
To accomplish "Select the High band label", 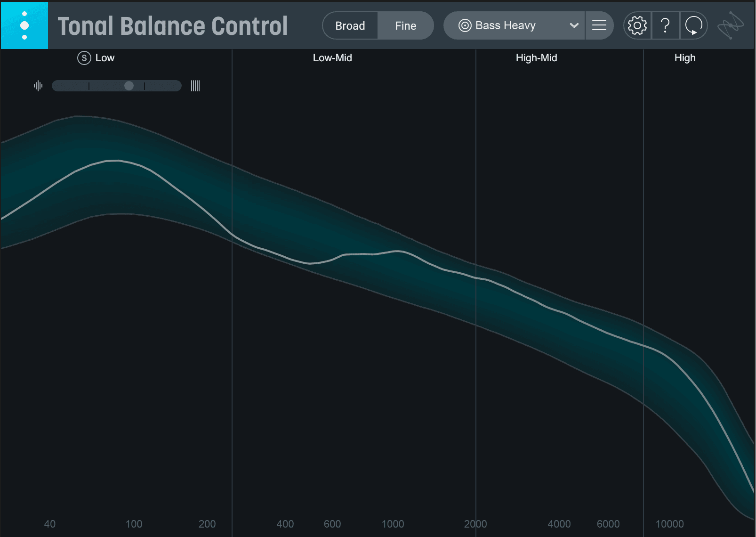I will pos(685,58).
